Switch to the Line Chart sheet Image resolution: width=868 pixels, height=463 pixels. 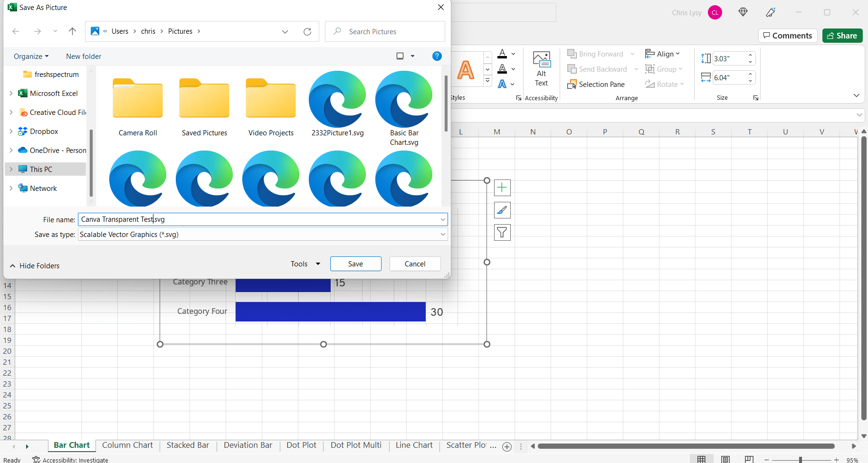click(414, 445)
